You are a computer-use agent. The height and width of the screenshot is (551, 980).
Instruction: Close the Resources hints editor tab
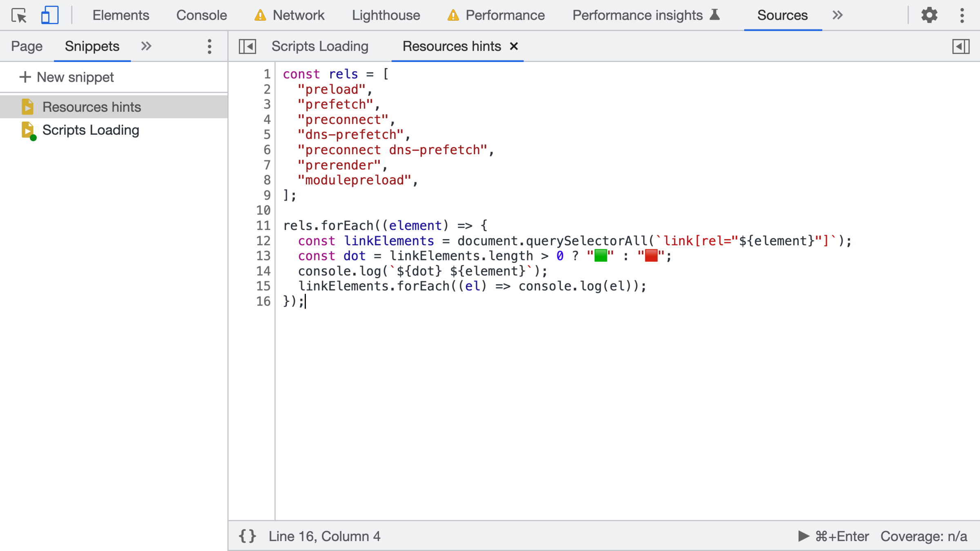(514, 47)
